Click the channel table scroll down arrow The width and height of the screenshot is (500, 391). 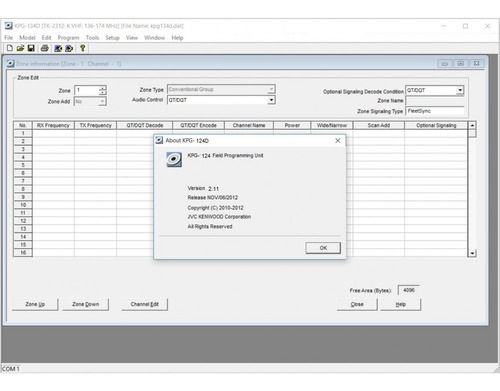[x=472, y=253]
